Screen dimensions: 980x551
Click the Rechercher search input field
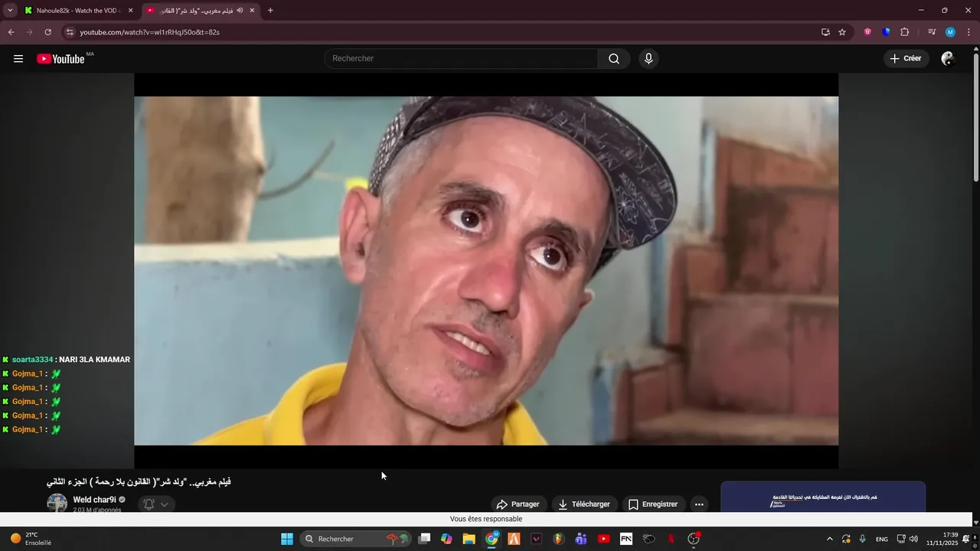(x=461, y=59)
